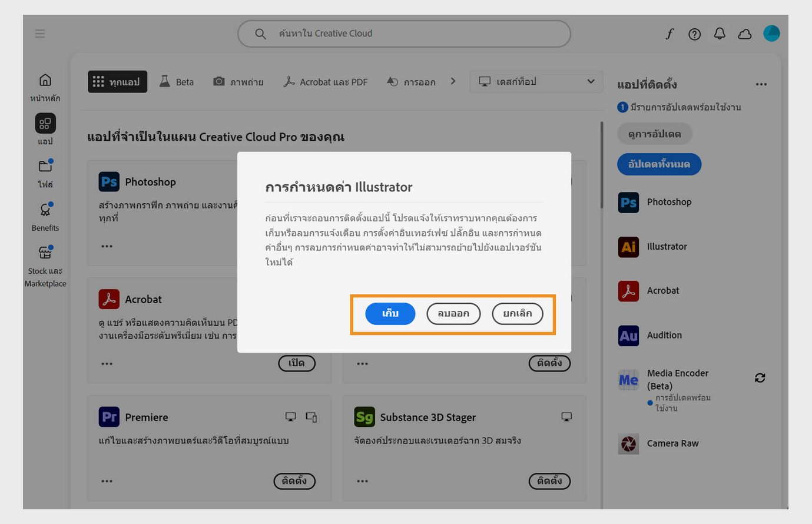
Task: Click the Substance 3D Stager card icon
Action: [364, 417]
